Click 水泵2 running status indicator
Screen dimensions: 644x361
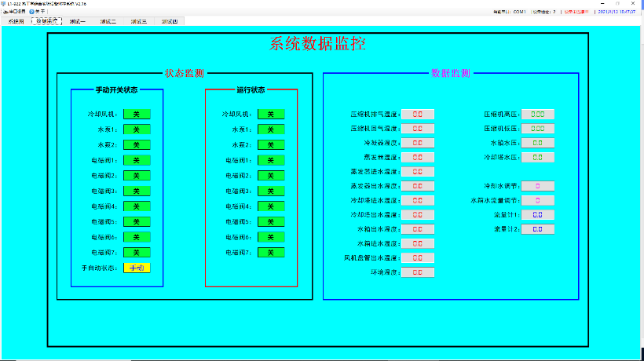click(x=270, y=144)
